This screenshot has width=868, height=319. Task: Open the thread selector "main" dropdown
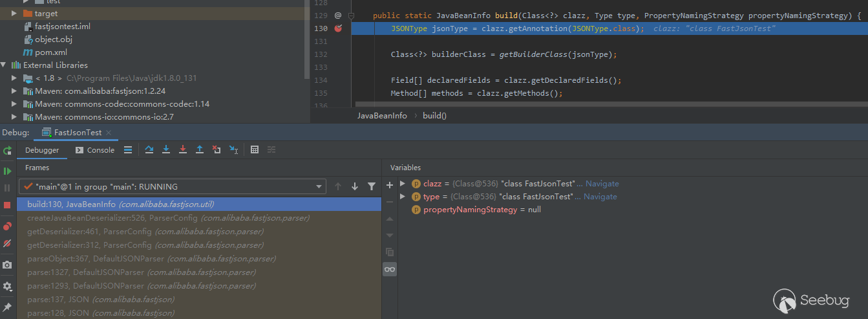click(173, 186)
